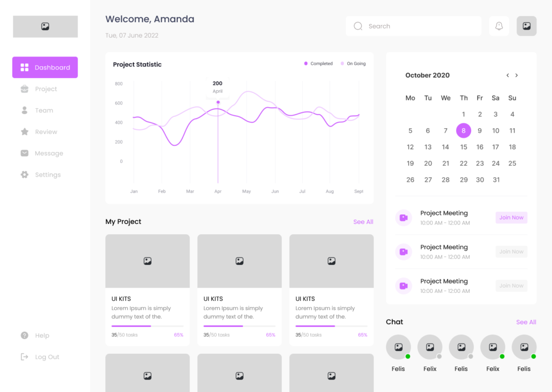Click See All next to My Project
Viewport: 552px width, 392px height.
[363, 222]
